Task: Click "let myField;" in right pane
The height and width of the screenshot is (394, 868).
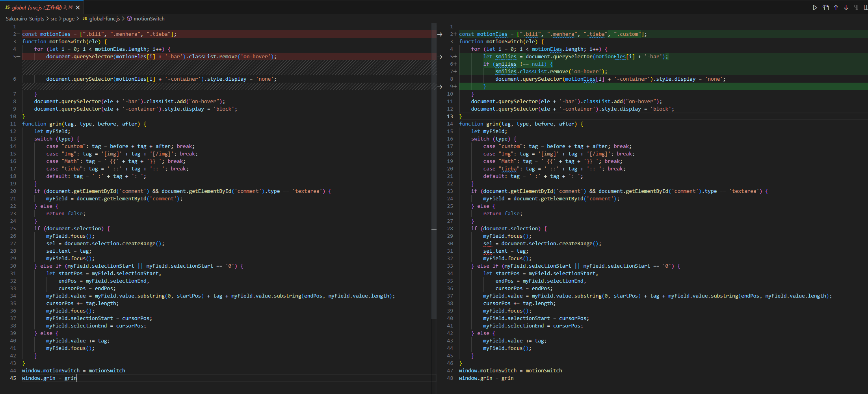Action: coord(489,131)
